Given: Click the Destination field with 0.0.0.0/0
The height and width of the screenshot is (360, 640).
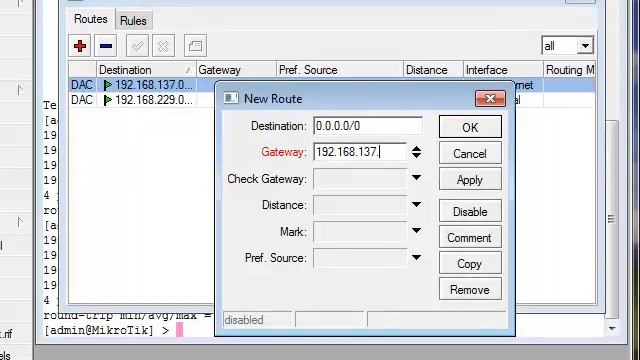Looking at the screenshot, I should coord(368,126).
